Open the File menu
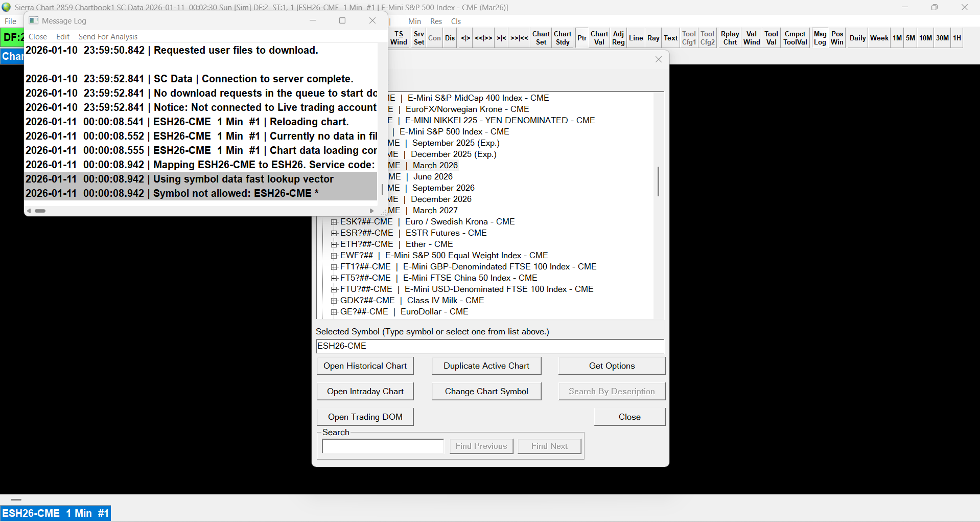 (10, 21)
